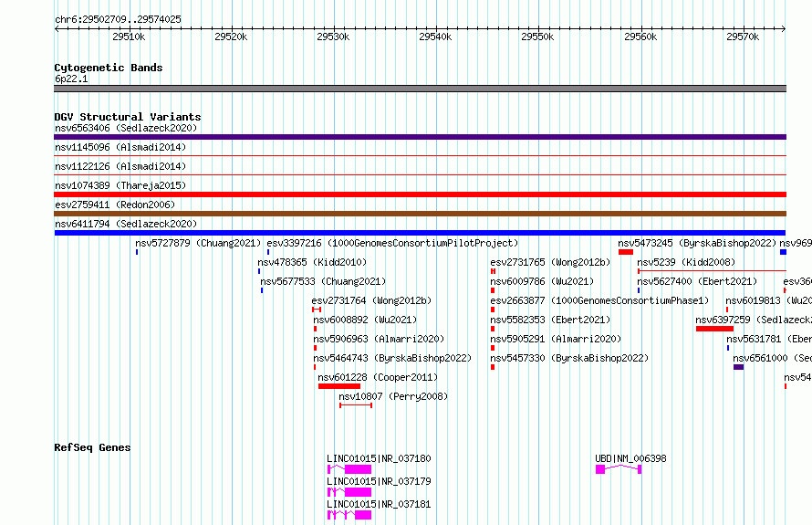Click the nsv5905291 (Almarri2020) label

[x=556, y=339]
